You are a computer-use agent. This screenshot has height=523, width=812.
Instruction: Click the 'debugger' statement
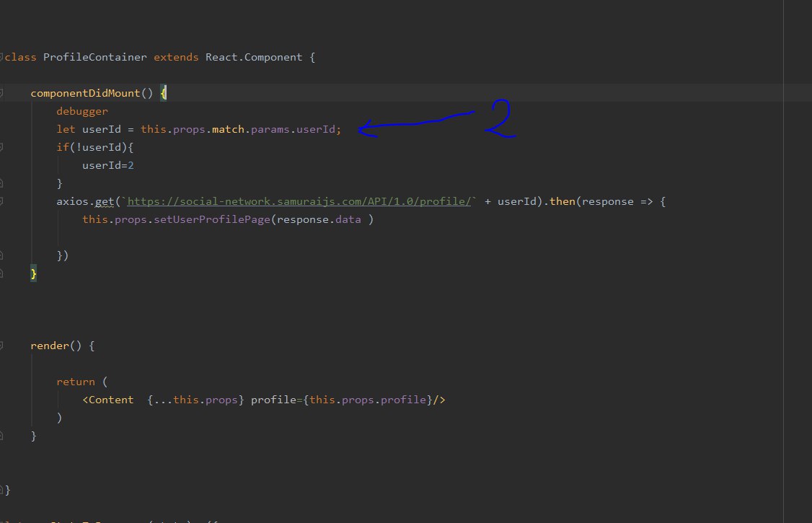tap(82, 111)
